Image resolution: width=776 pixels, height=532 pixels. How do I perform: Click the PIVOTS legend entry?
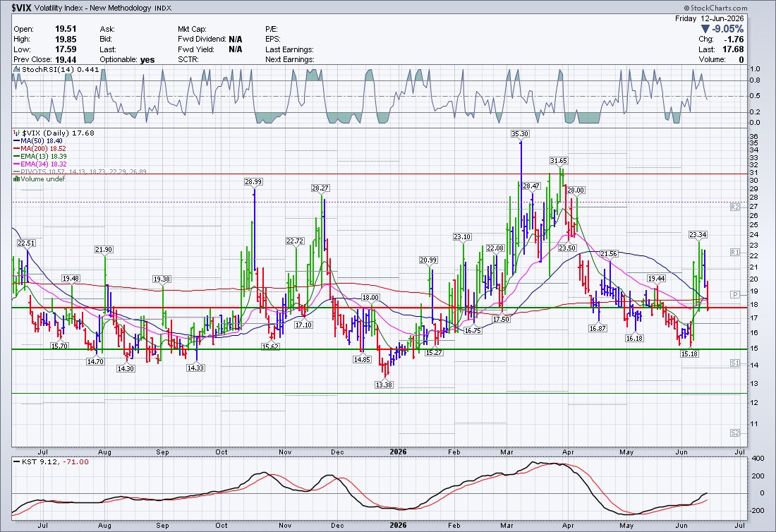coord(84,171)
